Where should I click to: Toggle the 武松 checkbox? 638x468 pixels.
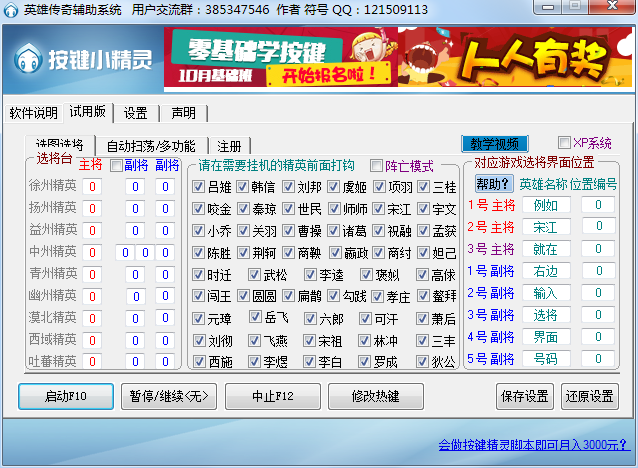(254, 275)
